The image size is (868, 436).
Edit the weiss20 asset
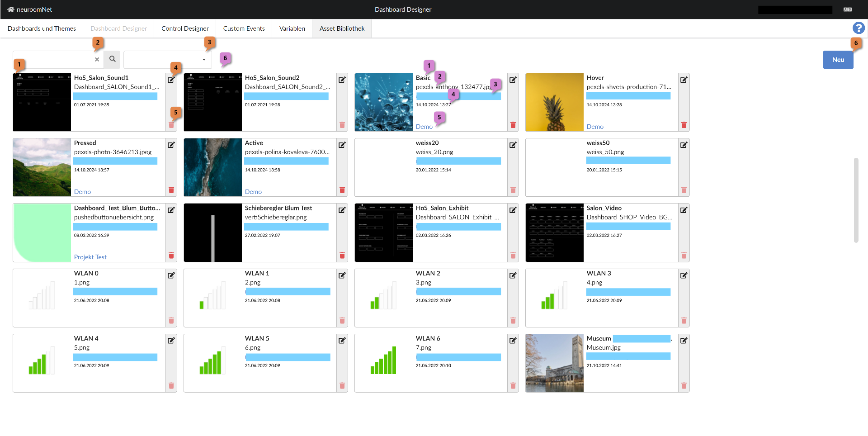coord(513,145)
